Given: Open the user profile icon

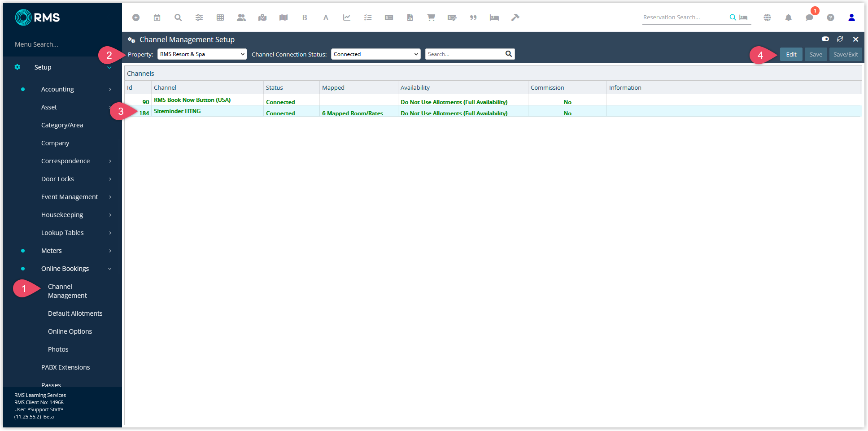Looking at the screenshot, I should [851, 17].
